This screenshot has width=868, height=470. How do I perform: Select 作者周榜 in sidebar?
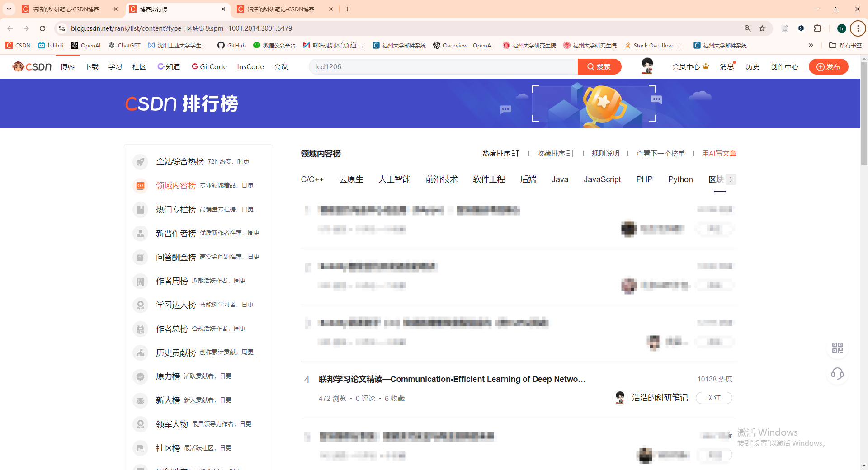tap(172, 281)
